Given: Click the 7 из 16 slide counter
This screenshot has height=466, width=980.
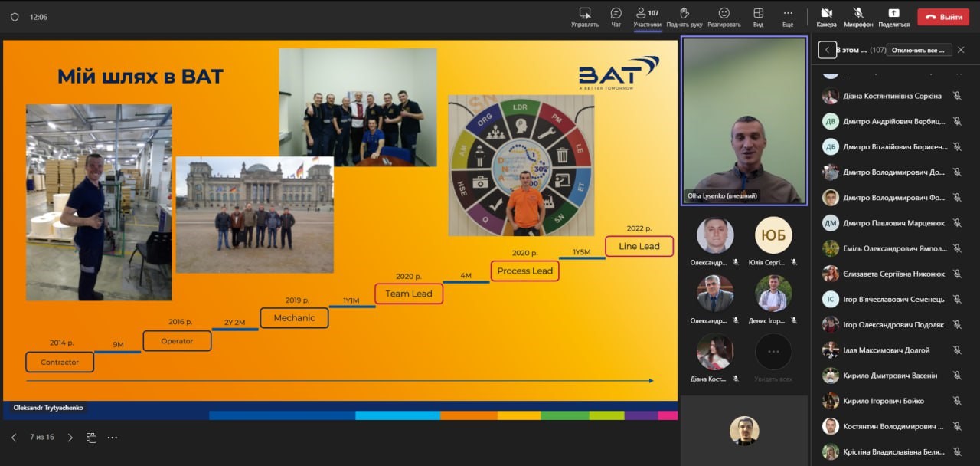Looking at the screenshot, I should click(42, 437).
